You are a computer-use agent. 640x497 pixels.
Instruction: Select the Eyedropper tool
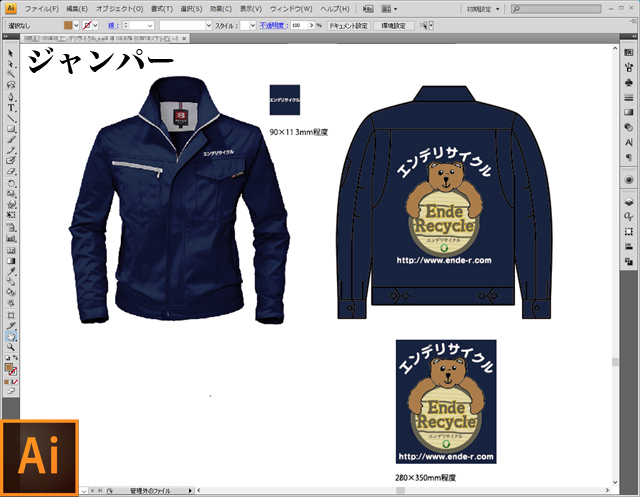tap(11, 271)
